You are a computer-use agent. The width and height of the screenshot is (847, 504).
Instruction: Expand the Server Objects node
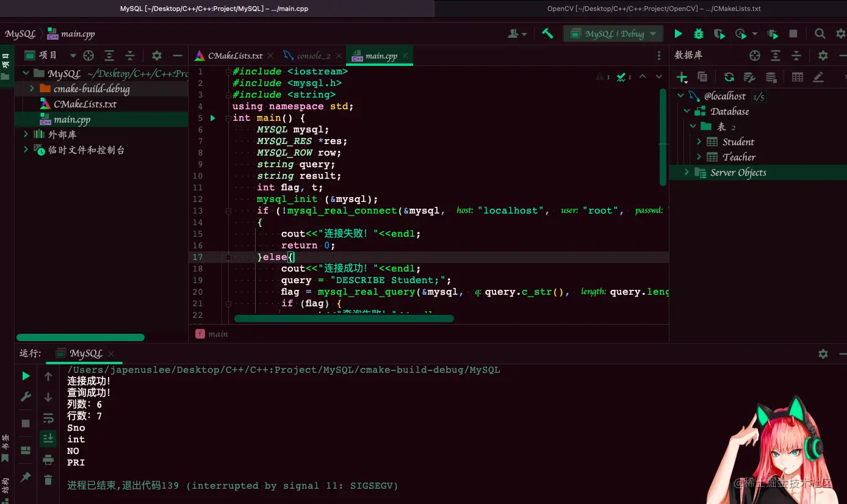click(687, 173)
